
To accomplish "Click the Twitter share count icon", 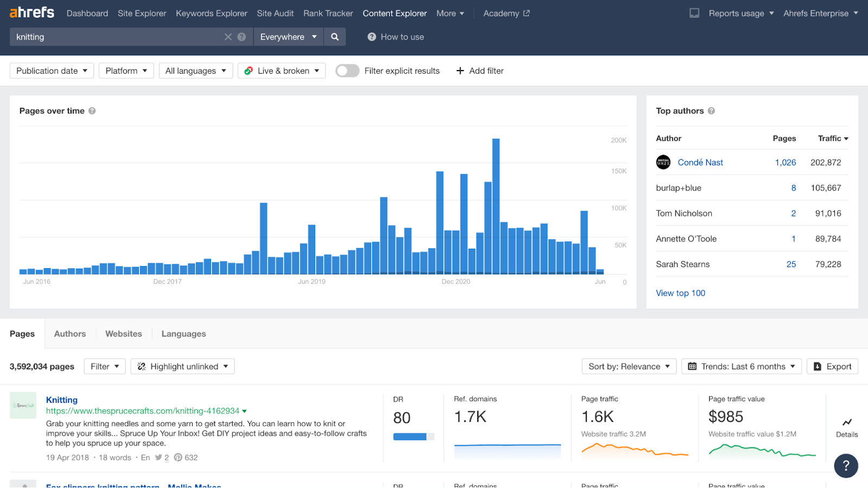I will [158, 458].
